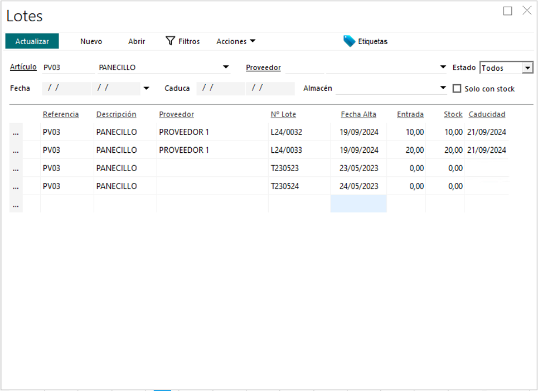Open the Fecha range dropdown arrow
Image resolution: width=538 pixels, height=392 pixels.
(146, 88)
